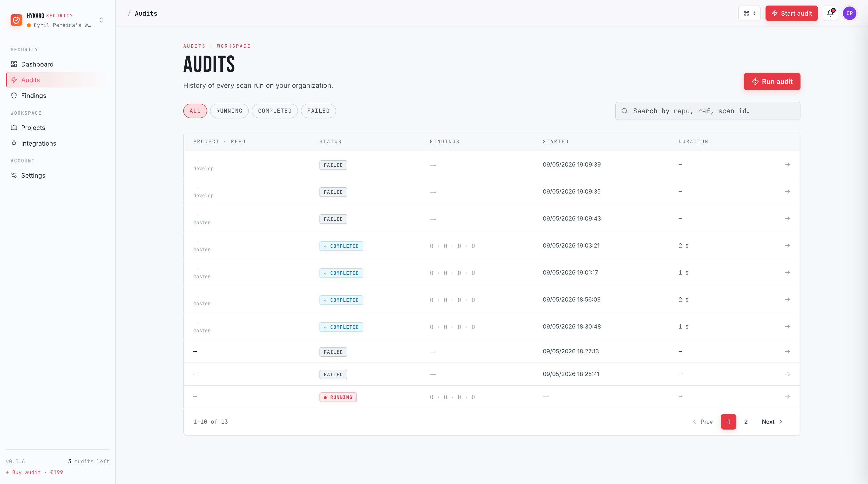Open audit started 19:03:21 via arrow
Screen dimensions: 868x484
coord(787,246)
